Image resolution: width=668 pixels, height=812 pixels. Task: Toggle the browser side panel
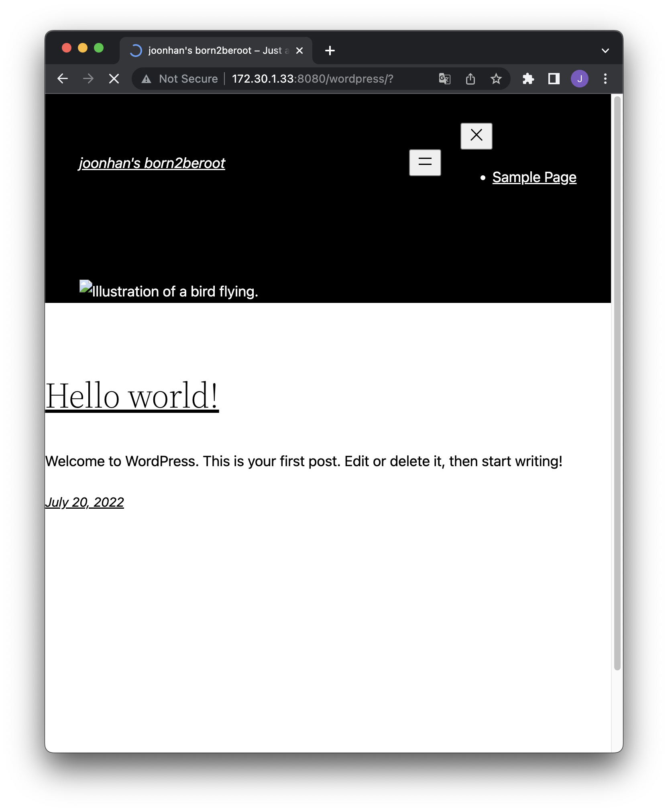554,79
